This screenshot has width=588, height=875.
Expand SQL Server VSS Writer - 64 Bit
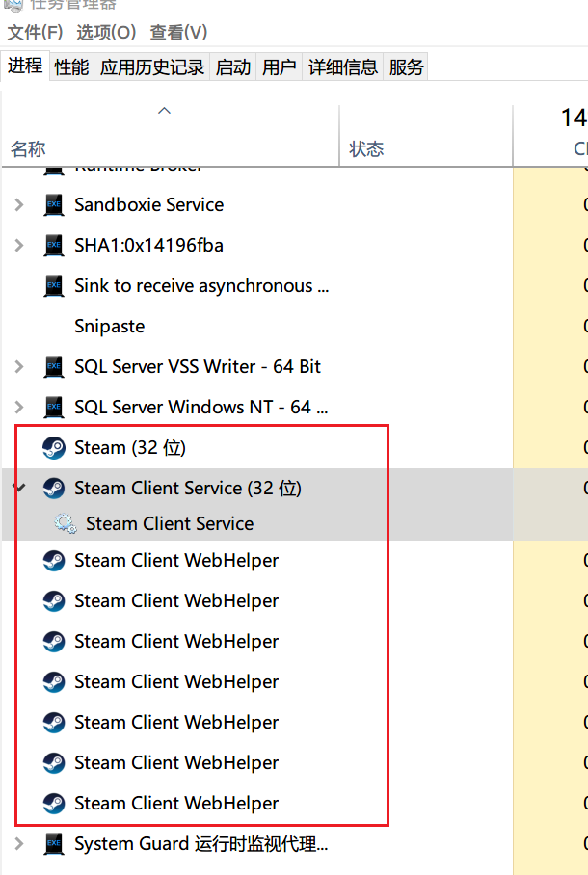pos(19,366)
